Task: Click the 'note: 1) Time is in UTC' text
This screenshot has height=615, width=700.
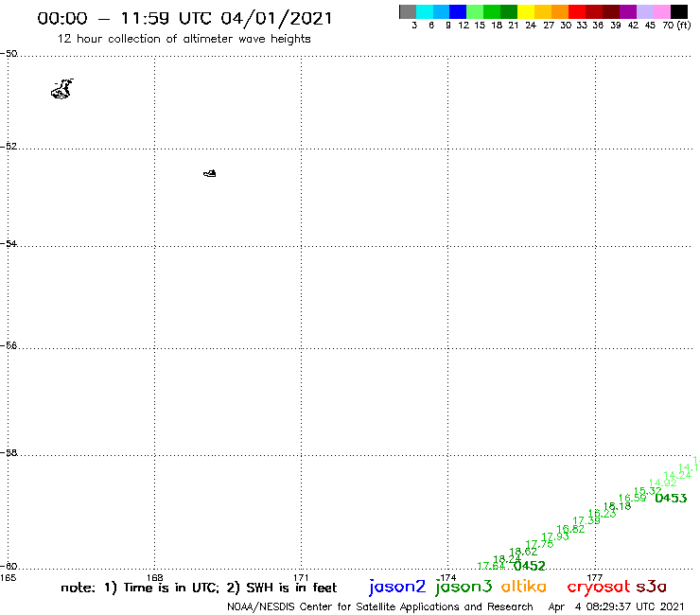Action: coord(141,588)
